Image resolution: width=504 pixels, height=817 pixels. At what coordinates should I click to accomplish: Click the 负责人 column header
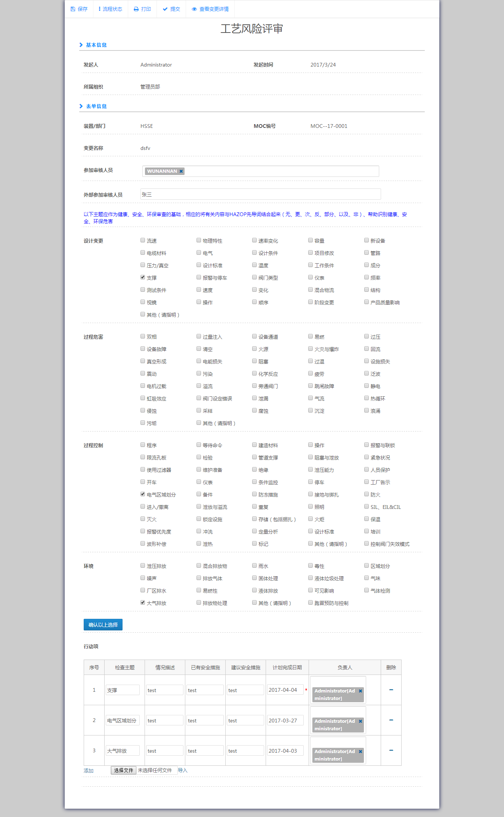coord(345,667)
